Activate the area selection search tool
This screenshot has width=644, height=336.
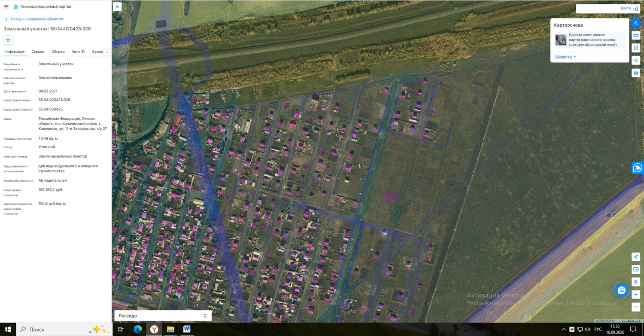pyautogui.click(x=636, y=48)
